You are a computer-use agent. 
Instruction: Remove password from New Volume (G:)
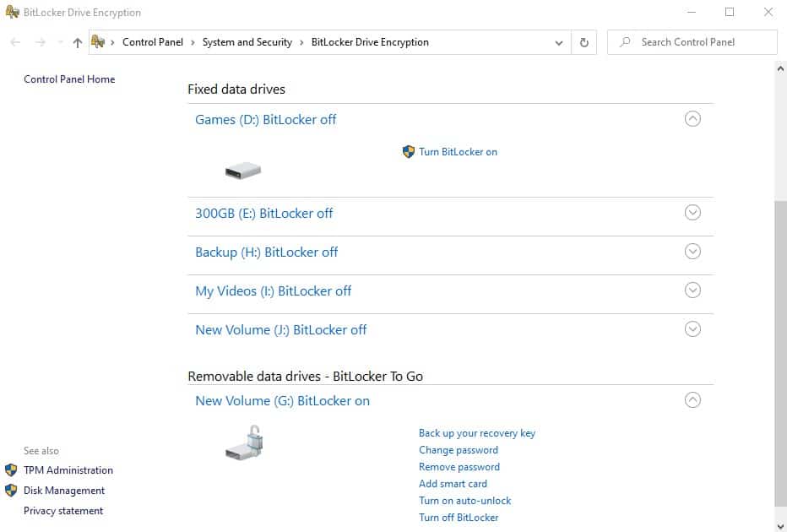coord(459,467)
